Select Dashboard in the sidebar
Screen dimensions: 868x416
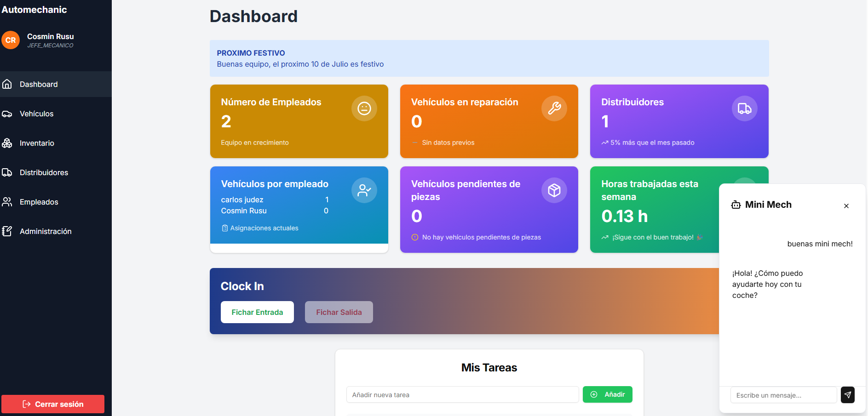tap(39, 85)
